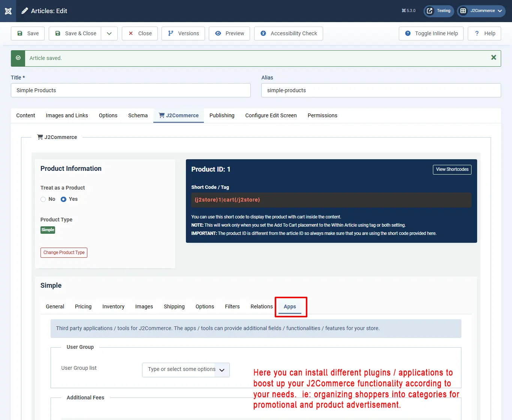Select the J2Commerce tab

[178, 115]
